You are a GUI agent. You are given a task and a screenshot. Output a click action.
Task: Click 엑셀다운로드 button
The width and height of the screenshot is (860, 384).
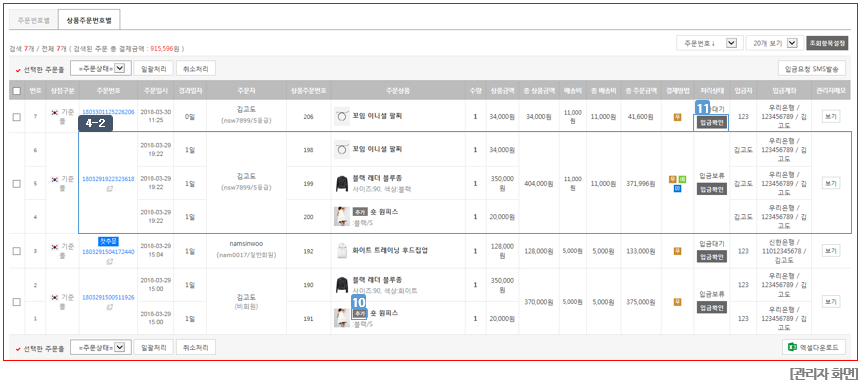pyautogui.click(x=814, y=347)
